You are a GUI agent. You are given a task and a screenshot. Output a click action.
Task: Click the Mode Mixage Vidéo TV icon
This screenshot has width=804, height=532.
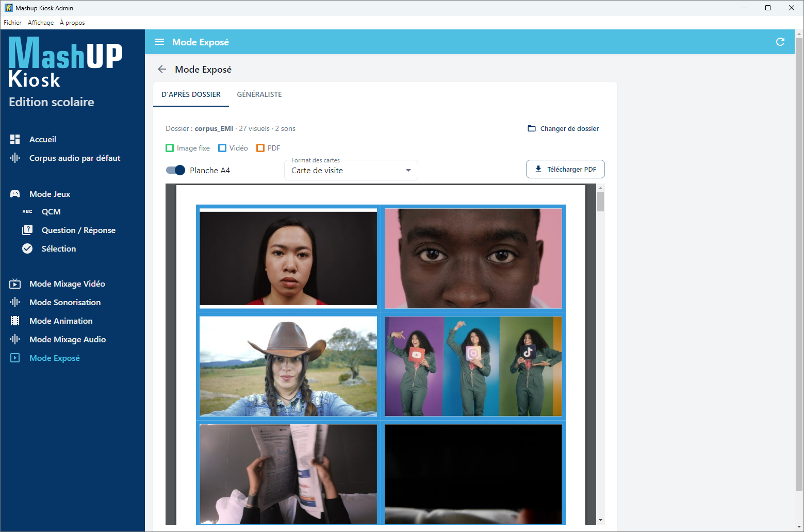(x=15, y=284)
